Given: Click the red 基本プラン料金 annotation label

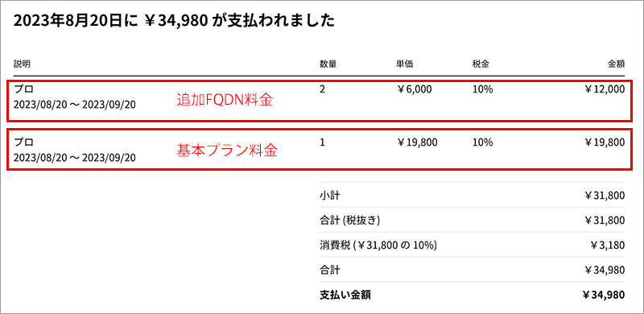Looking at the screenshot, I should 227,151.
